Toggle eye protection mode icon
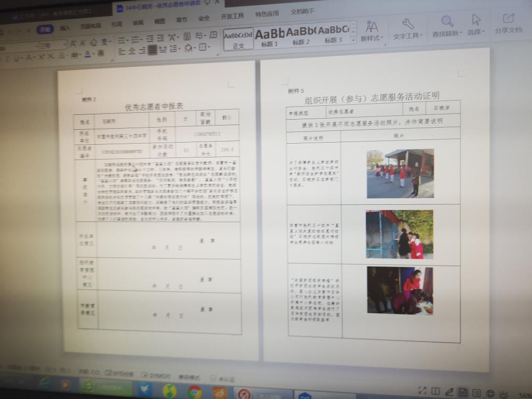The width and height of the screenshot is (532, 399). [x=504, y=394]
